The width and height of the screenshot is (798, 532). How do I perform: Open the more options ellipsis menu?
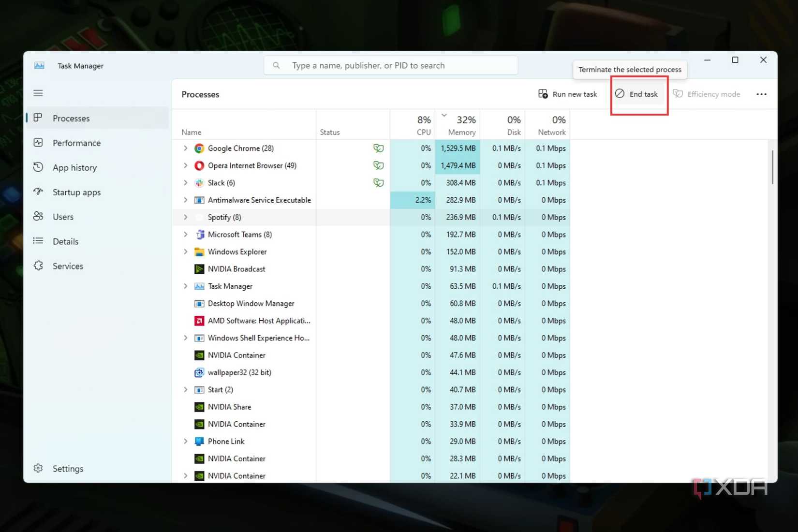point(761,94)
